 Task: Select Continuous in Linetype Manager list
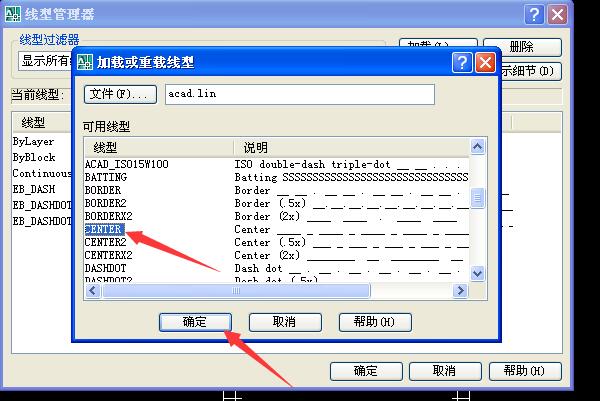click(x=42, y=174)
